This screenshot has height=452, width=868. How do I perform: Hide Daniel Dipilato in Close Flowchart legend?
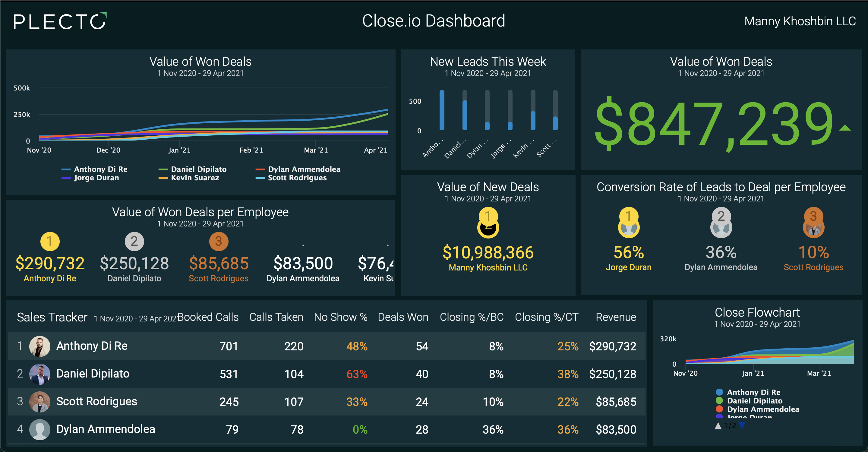click(749, 401)
